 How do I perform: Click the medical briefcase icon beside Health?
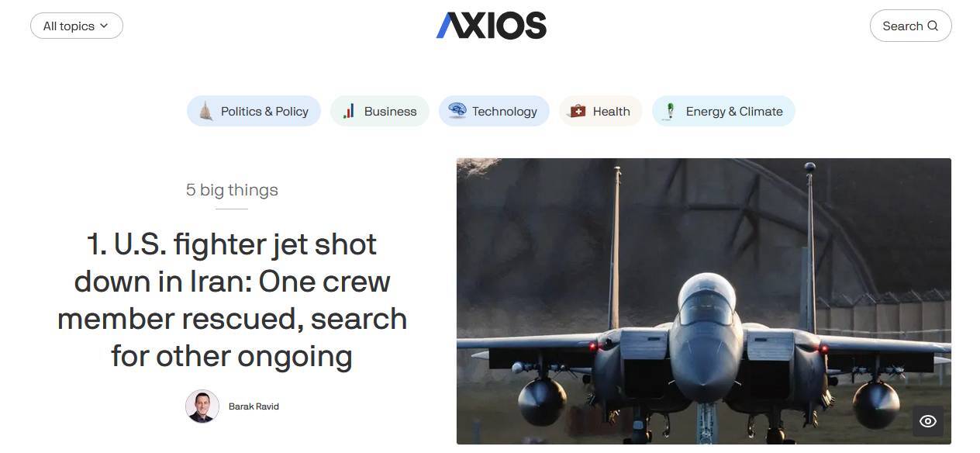[x=578, y=111]
